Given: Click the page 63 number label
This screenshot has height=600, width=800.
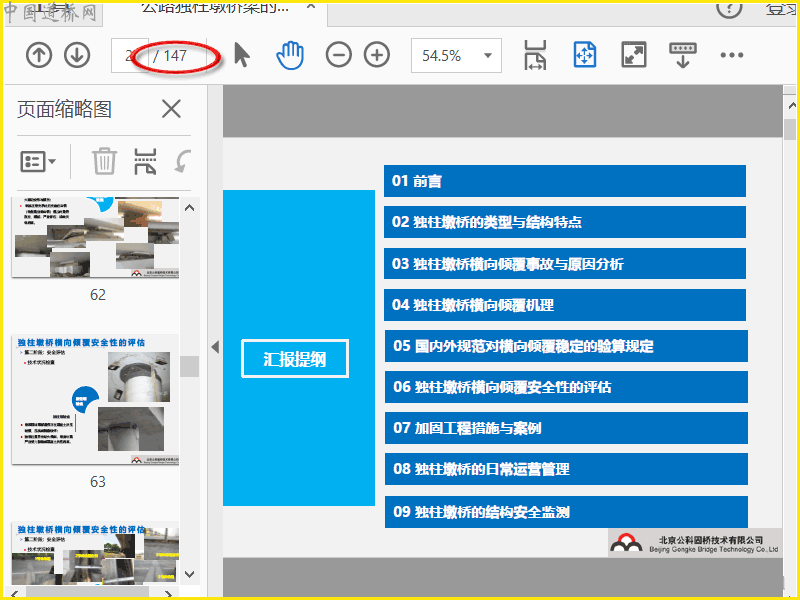Looking at the screenshot, I should coord(98,481).
